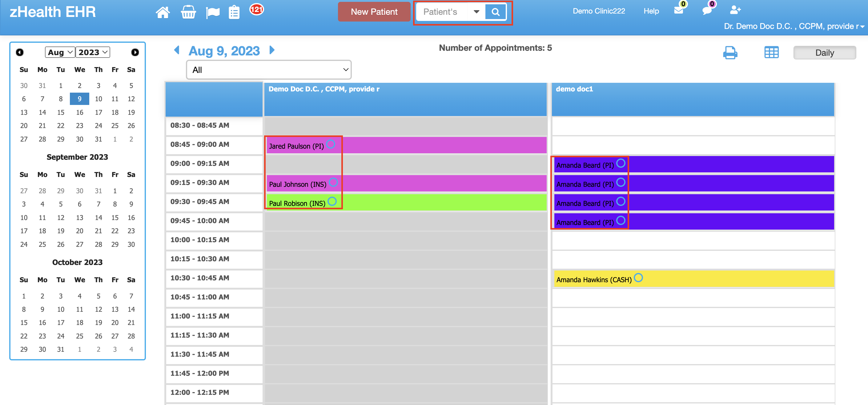This screenshot has width=868, height=405.
Task: Select September 15 in the mini calendar
Action: (x=115, y=218)
